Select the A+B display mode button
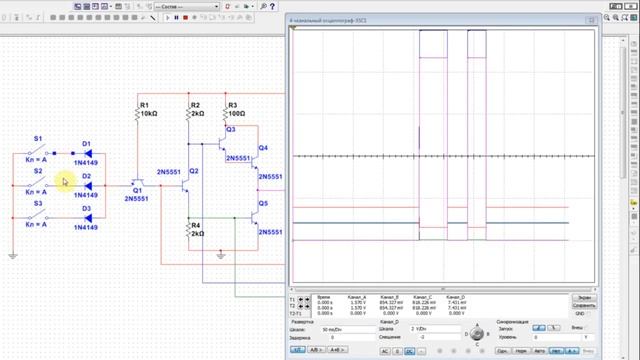Viewport: 640px width, 360px height. (338, 350)
